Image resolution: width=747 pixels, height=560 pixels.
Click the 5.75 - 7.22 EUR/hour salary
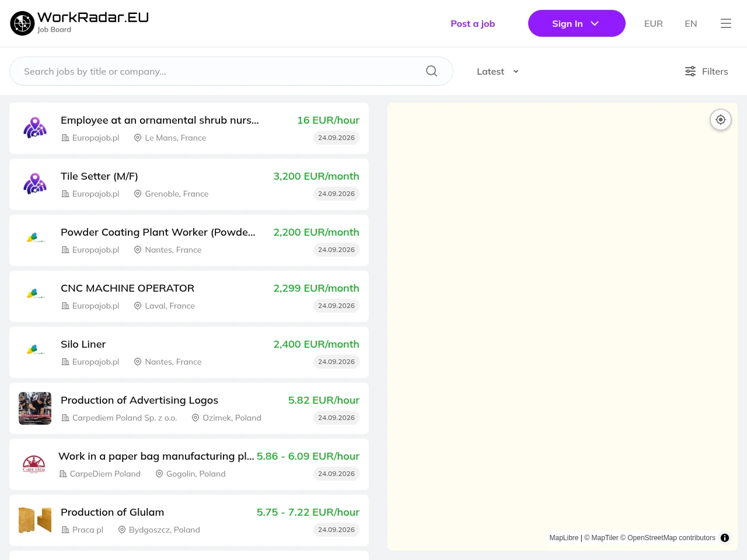308,512
